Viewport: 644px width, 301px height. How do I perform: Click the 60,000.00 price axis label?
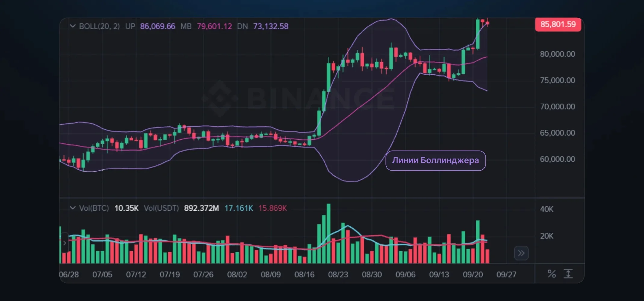(x=557, y=159)
